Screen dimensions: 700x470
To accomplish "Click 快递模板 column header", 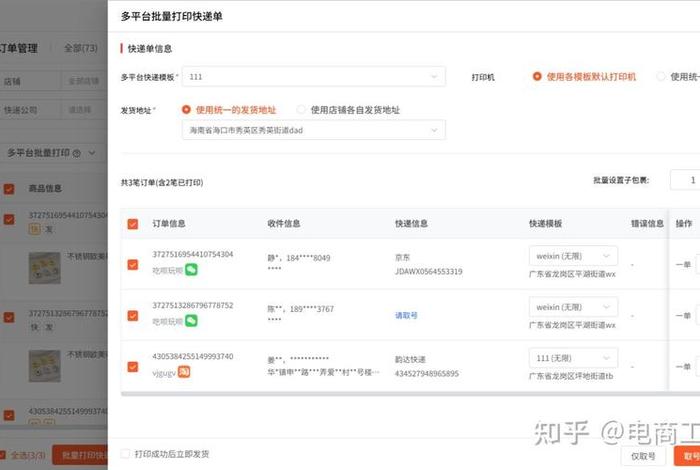I will tap(546, 224).
